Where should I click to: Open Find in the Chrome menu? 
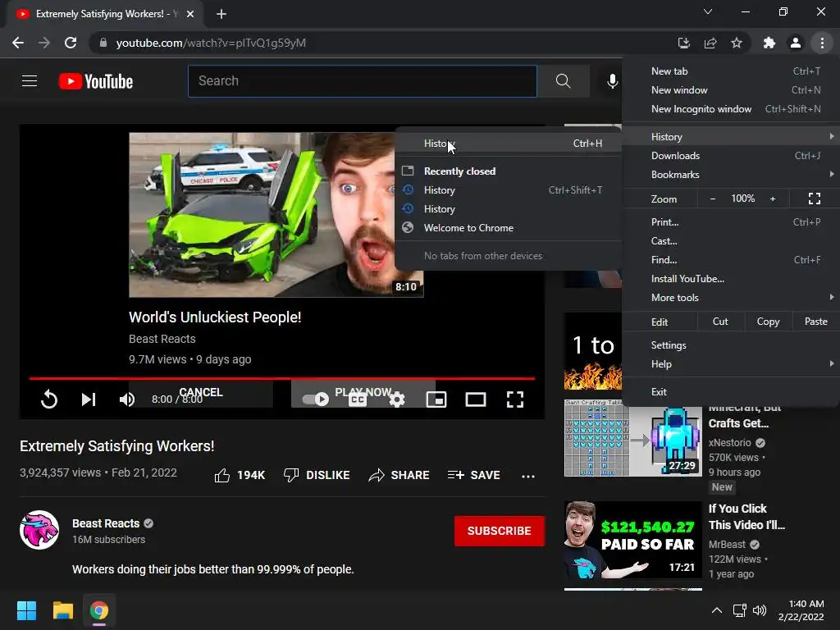(x=731, y=260)
